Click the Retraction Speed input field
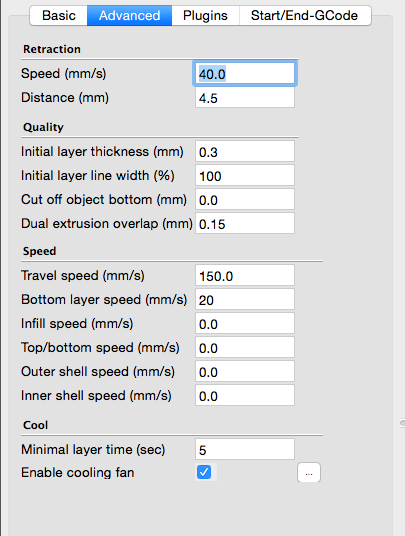 (x=245, y=73)
